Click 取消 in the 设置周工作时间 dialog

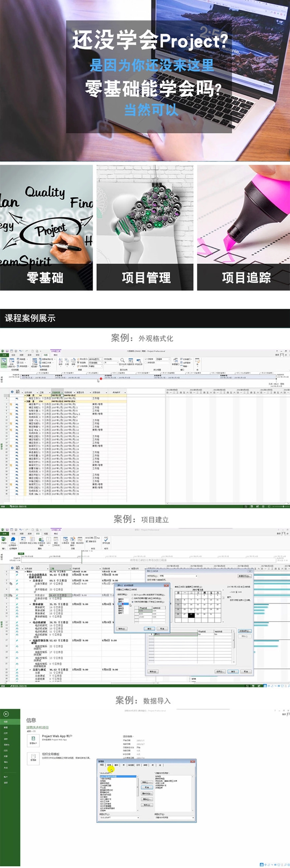click(x=162, y=629)
